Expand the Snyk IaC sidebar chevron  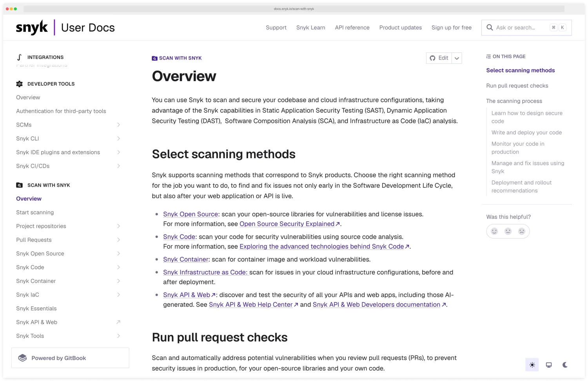click(118, 294)
